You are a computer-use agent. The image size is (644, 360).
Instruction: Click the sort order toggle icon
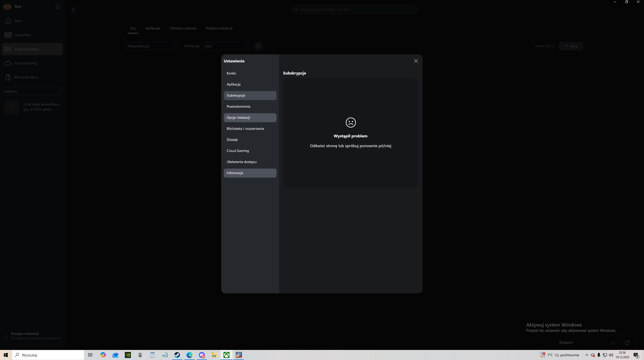(x=258, y=46)
